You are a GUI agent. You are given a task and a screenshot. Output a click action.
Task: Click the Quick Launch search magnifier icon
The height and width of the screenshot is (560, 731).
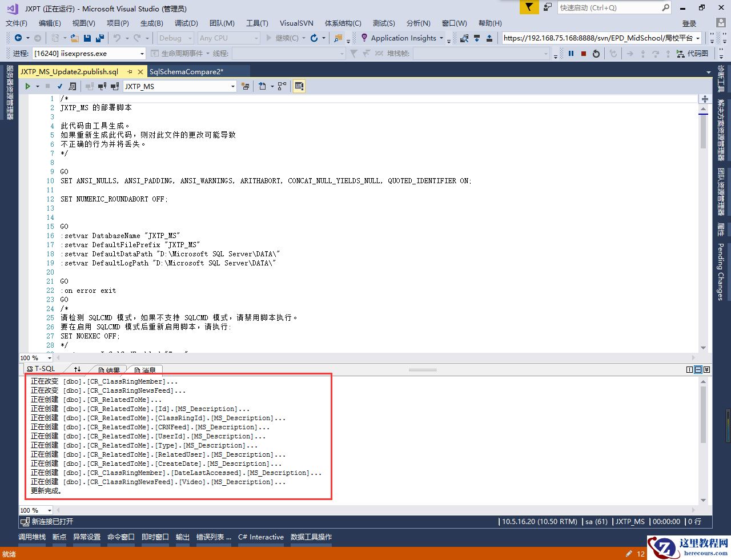pyautogui.click(x=665, y=7)
